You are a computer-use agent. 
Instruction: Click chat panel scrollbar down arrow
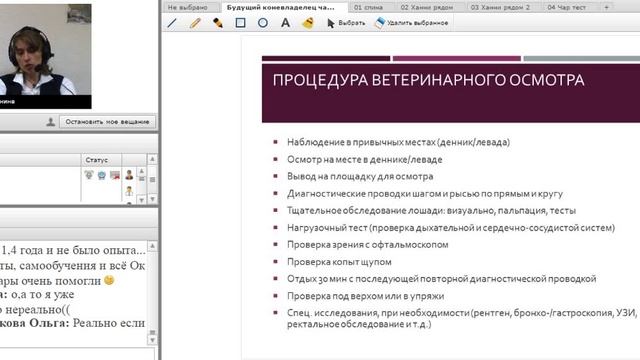click(x=152, y=340)
